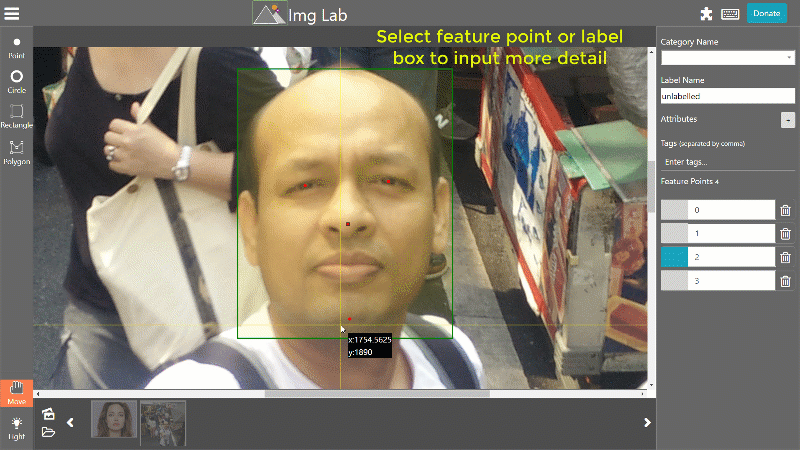Select feature point 3 field
Image resolution: width=800 pixels, height=450 pixels.
(x=731, y=281)
